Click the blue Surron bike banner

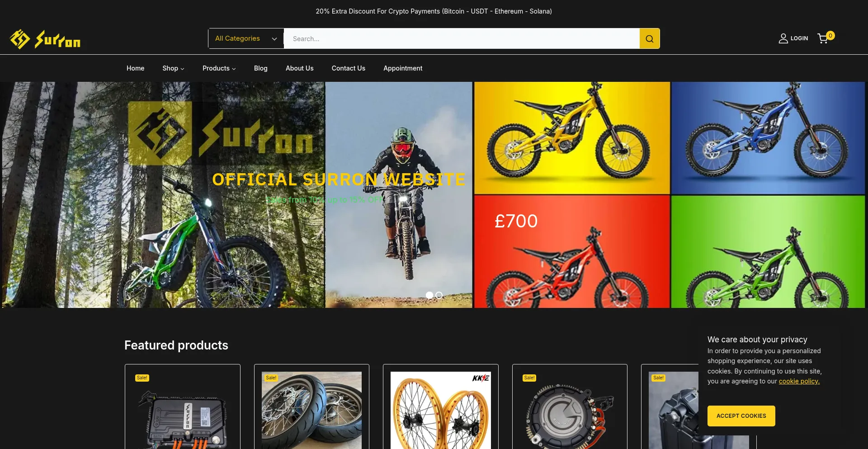pos(768,138)
